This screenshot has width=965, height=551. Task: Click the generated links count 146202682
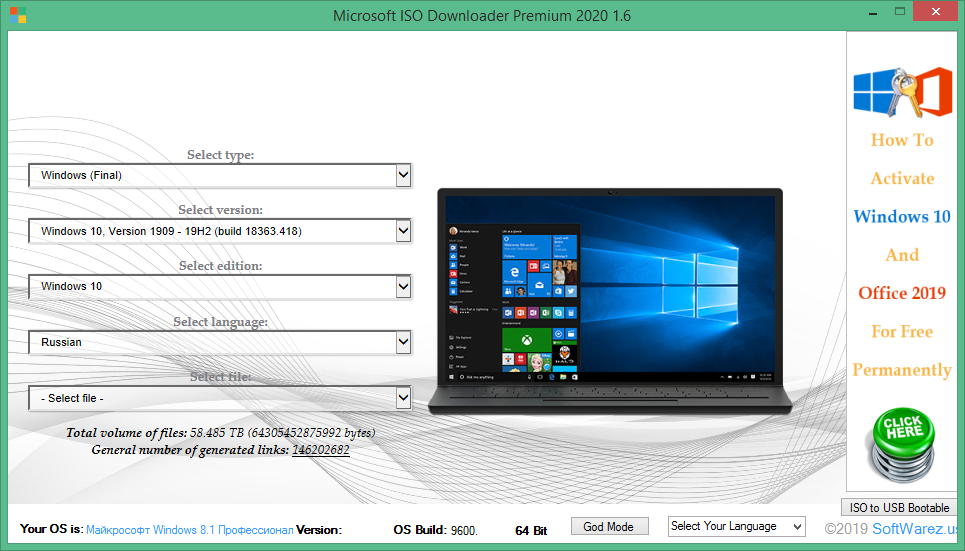321,450
